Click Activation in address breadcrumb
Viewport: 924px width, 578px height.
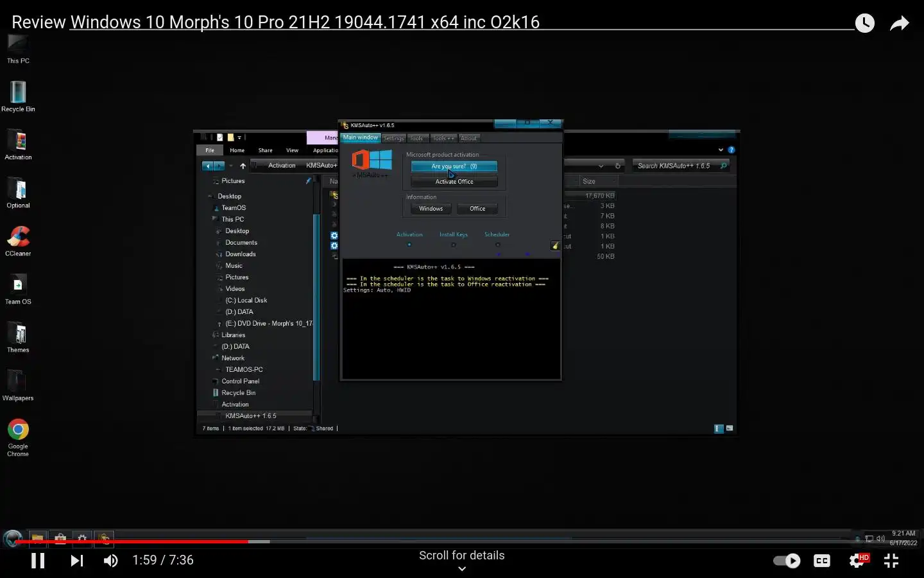coord(282,166)
